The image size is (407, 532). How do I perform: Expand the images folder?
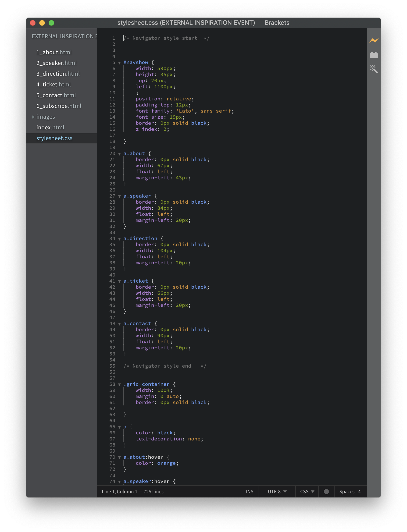45,117
